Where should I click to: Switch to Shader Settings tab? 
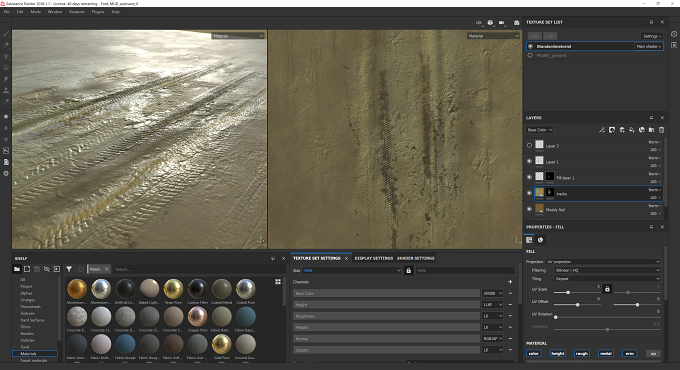[x=415, y=258]
